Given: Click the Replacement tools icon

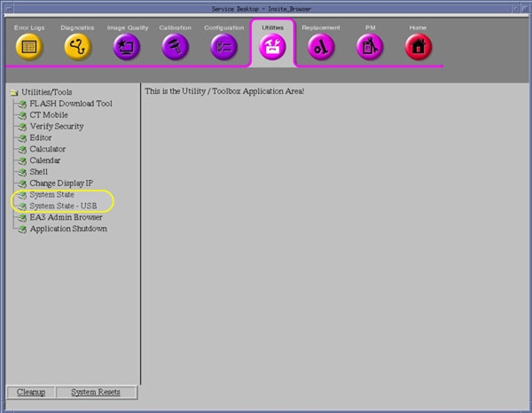Looking at the screenshot, I should pos(320,47).
